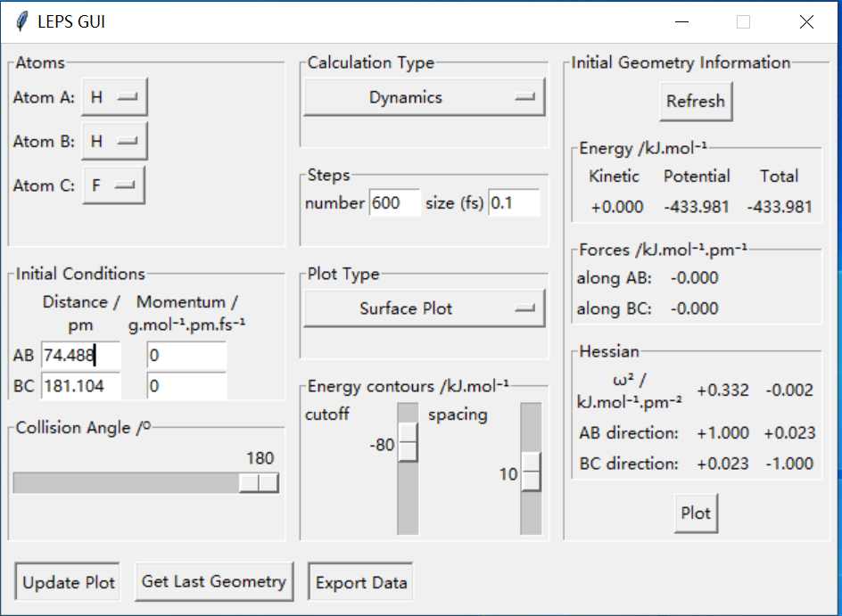Open the Atom A dropdown

[x=114, y=97]
